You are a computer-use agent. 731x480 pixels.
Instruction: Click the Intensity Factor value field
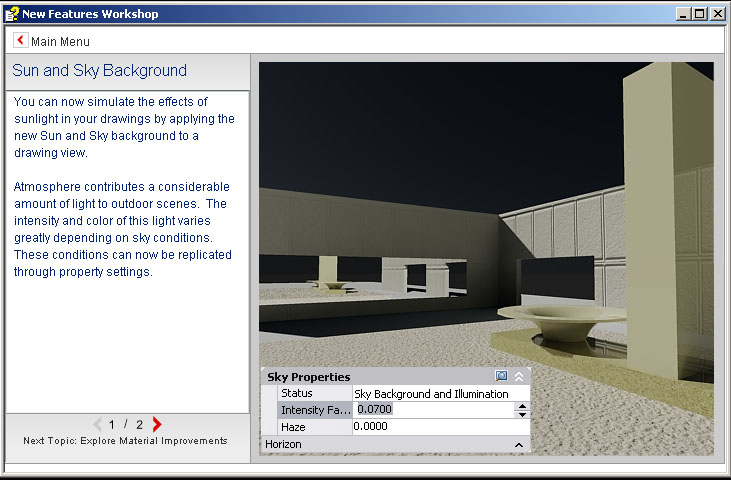pyautogui.click(x=433, y=410)
